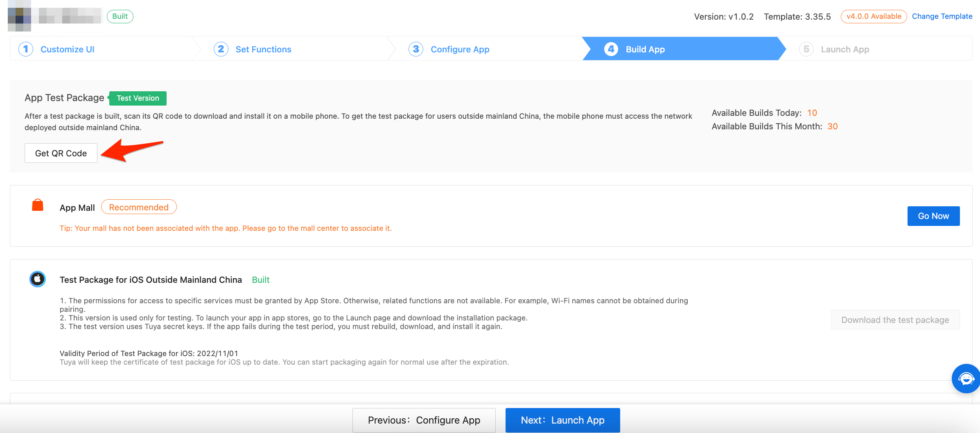Click the app logo thumbnail
Viewport: 980px width, 433px height.
(x=20, y=16)
